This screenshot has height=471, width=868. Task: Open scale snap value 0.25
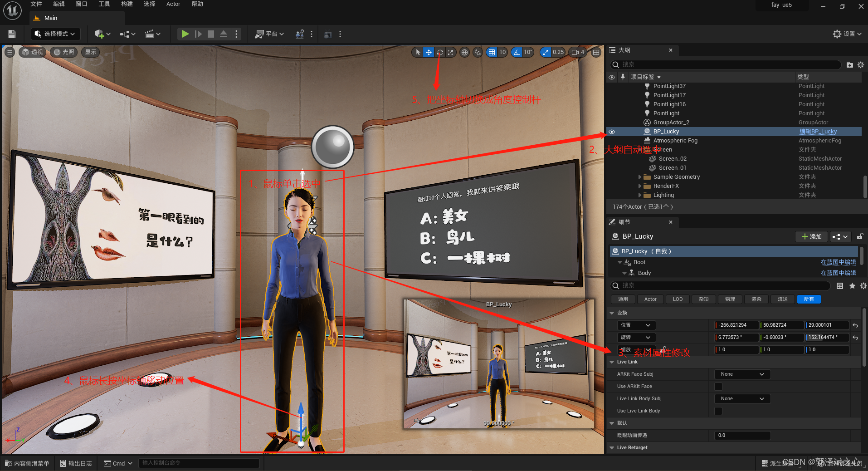(x=558, y=52)
